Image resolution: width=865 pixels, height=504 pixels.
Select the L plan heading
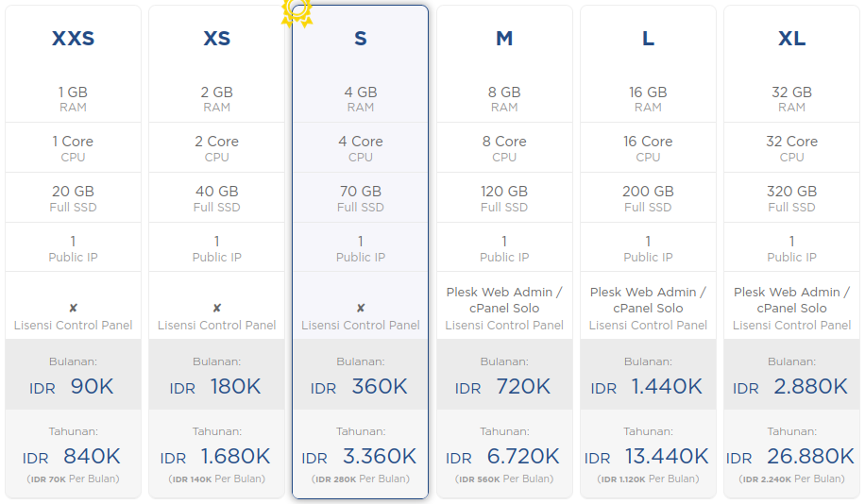tap(648, 39)
